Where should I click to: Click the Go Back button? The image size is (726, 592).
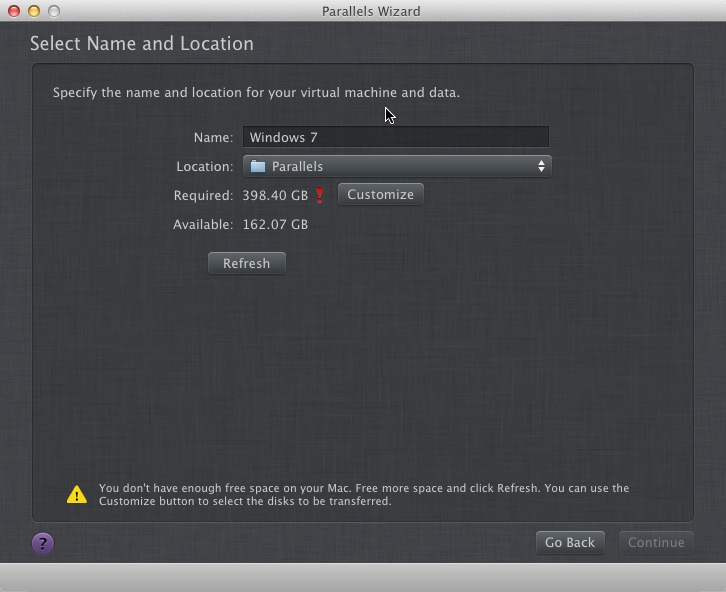(x=570, y=542)
